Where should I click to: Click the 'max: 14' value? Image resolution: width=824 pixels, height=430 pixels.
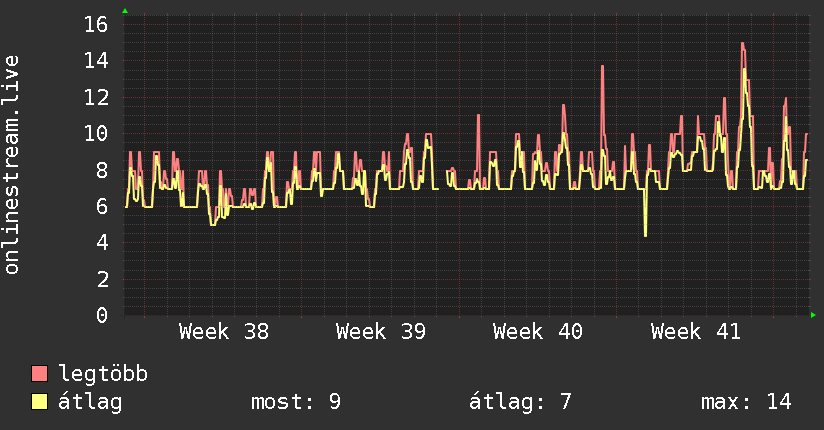click(746, 402)
